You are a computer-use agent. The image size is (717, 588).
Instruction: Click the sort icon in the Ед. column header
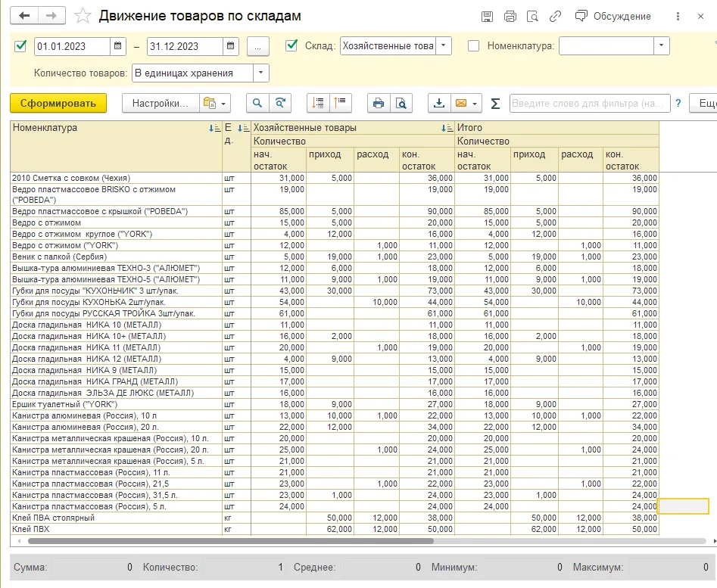pos(244,129)
